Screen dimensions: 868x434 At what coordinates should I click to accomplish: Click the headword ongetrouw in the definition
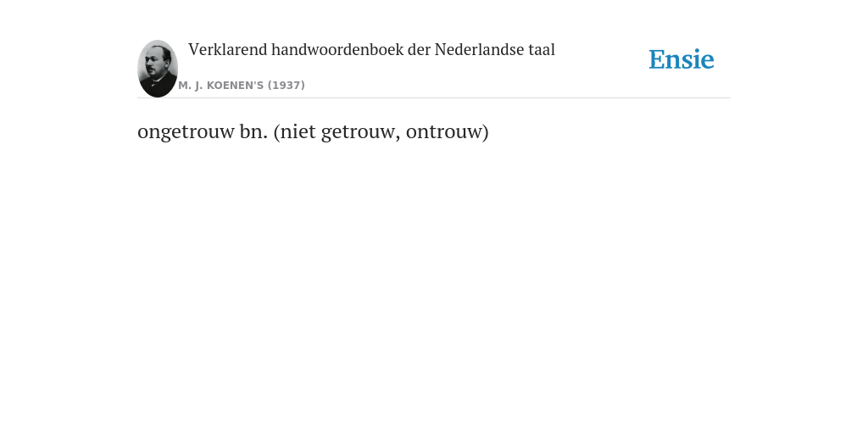coord(186,132)
